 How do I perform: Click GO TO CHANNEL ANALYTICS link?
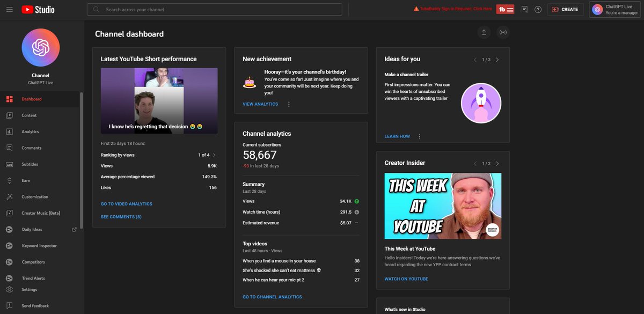tap(272, 297)
